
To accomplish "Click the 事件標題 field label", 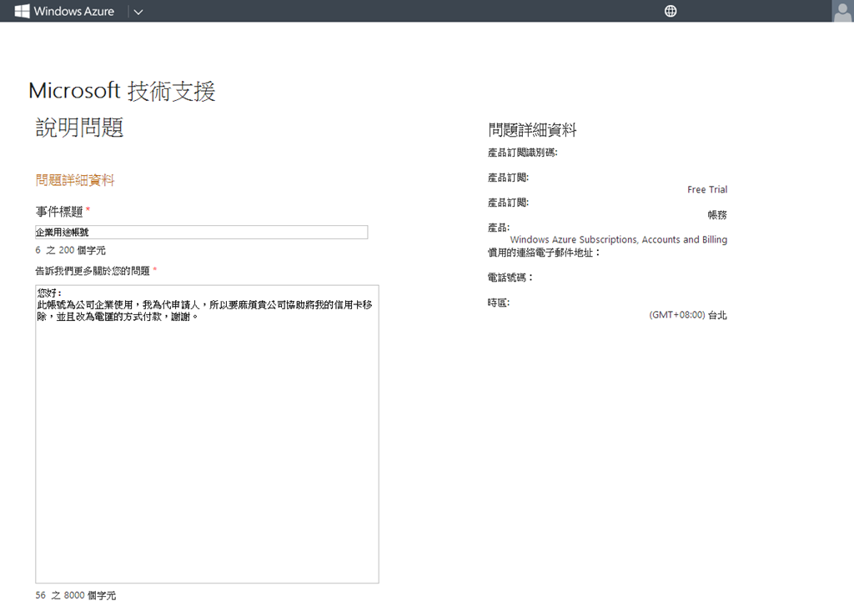I will coord(59,211).
